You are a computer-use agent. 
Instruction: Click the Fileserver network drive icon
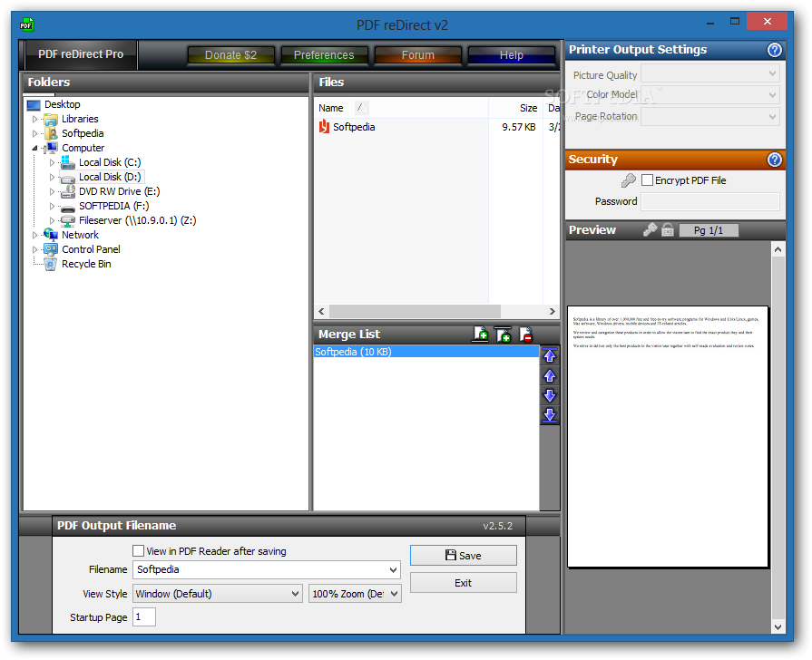point(67,220)
